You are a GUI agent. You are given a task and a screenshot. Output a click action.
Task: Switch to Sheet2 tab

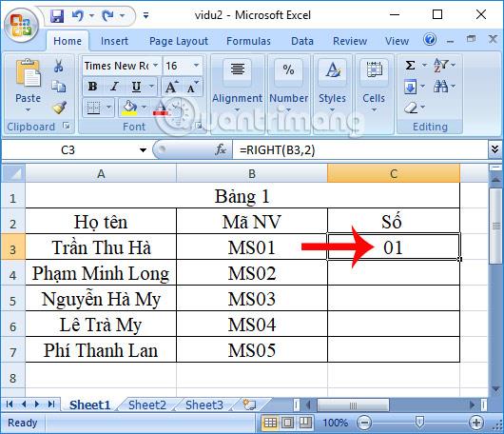(147, 404)
